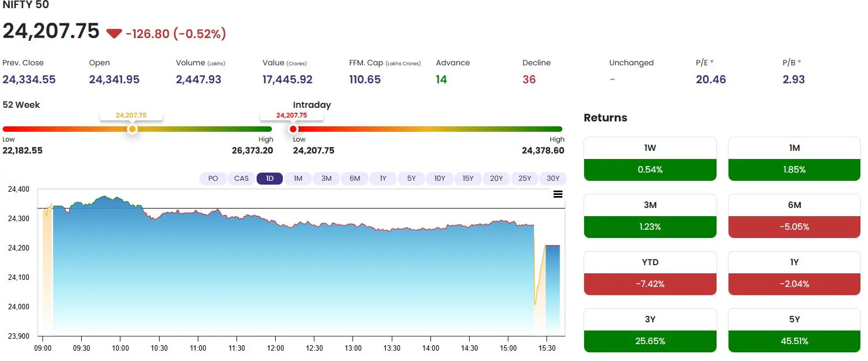Click the YTD returns card
Screen dimensions: 868x361
tap(650, 273)
